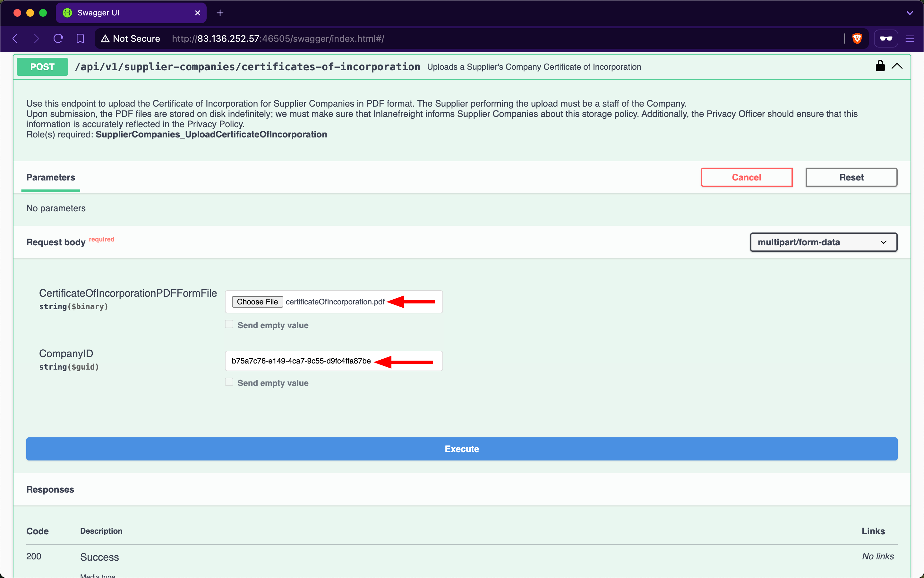Select the Swagger UI browser tab
This screenshot has width=924, height=578.
pyautogui.click(x=131, y=13)
